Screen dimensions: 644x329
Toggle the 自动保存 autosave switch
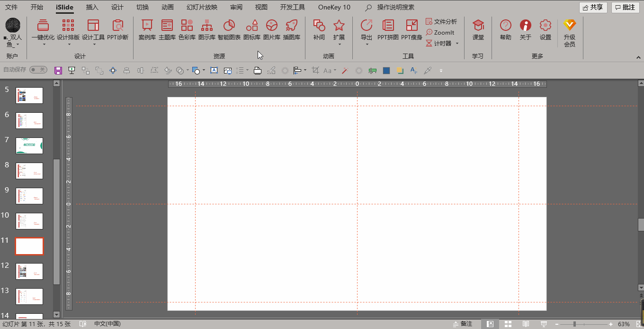pos(38,70)
